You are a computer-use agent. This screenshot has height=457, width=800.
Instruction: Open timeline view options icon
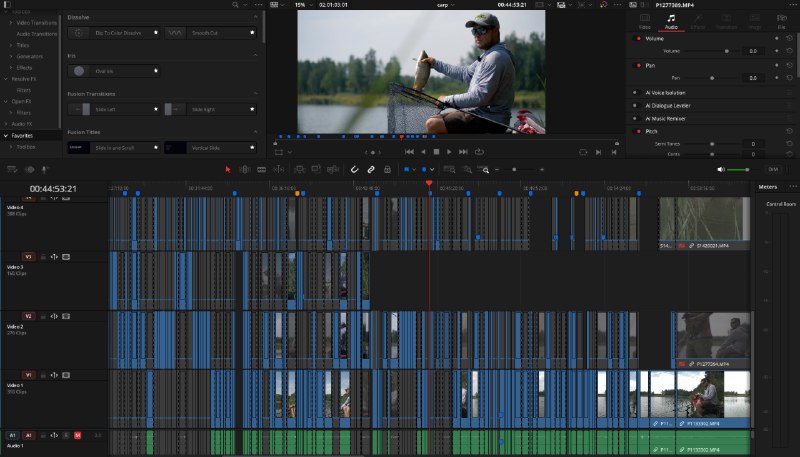click(12, 169)
